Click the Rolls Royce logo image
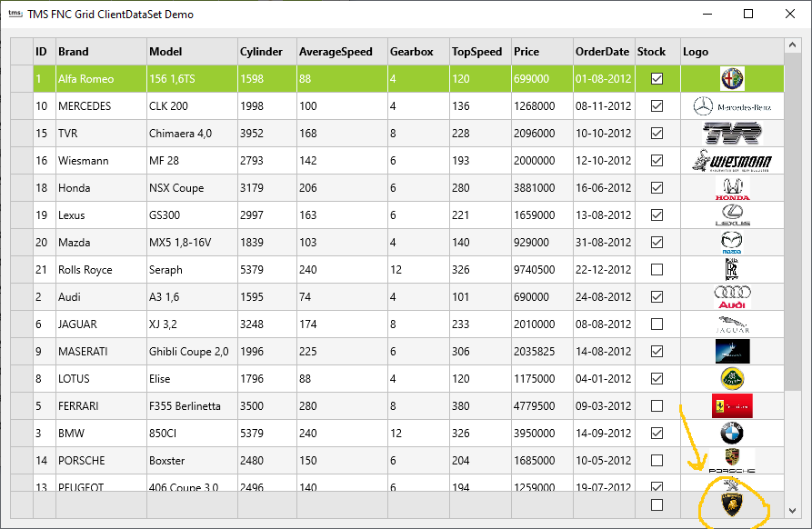 (x=732, y=270)
